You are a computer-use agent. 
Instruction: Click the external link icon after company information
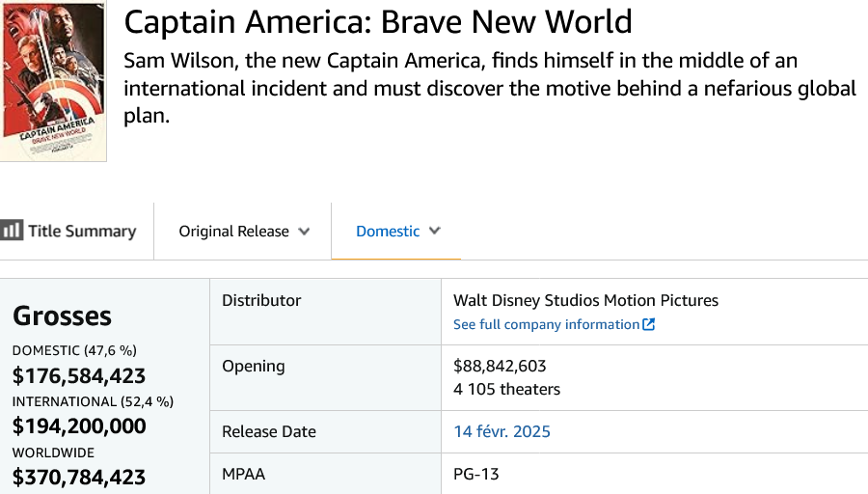pyautogui.click(x=648, y=324)
